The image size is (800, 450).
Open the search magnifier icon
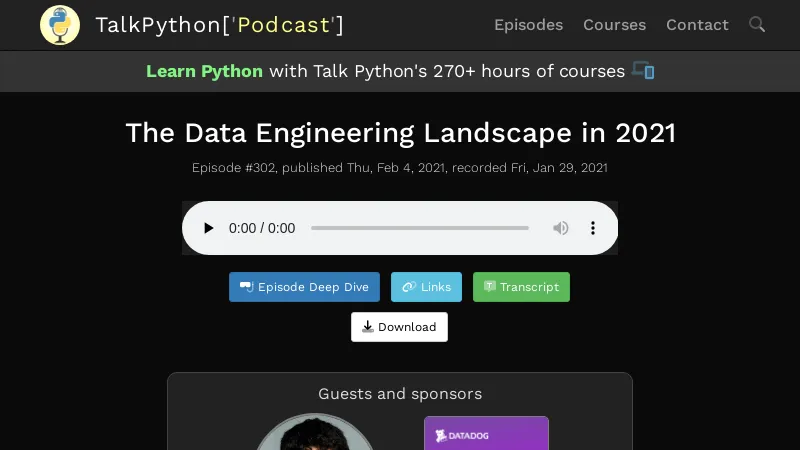[x=757, y=25]
